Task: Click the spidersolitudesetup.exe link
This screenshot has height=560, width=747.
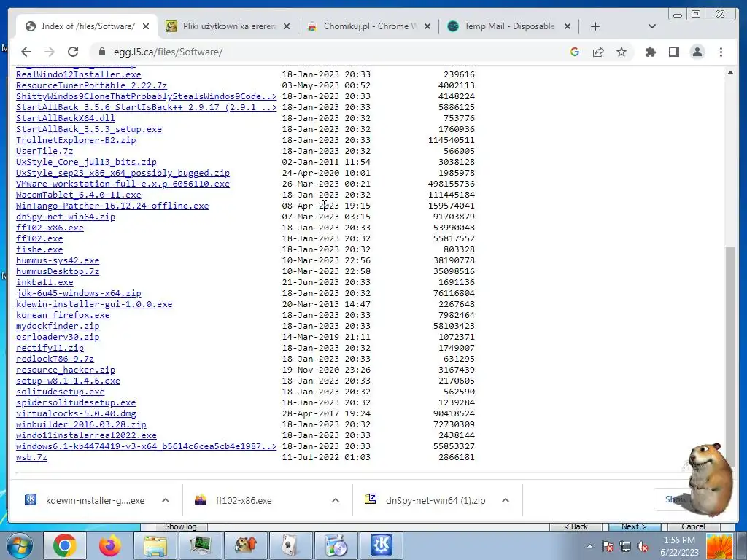Action: coord(76,402)
